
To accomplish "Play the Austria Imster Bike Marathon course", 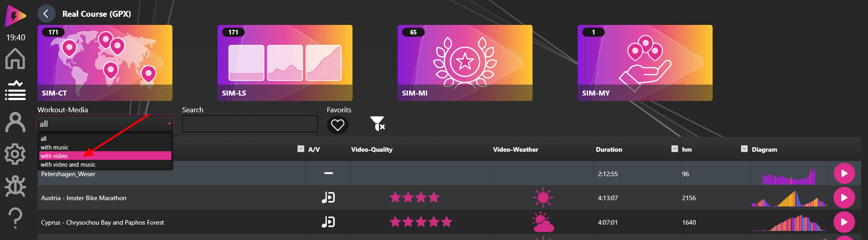I will click(844, 198).
